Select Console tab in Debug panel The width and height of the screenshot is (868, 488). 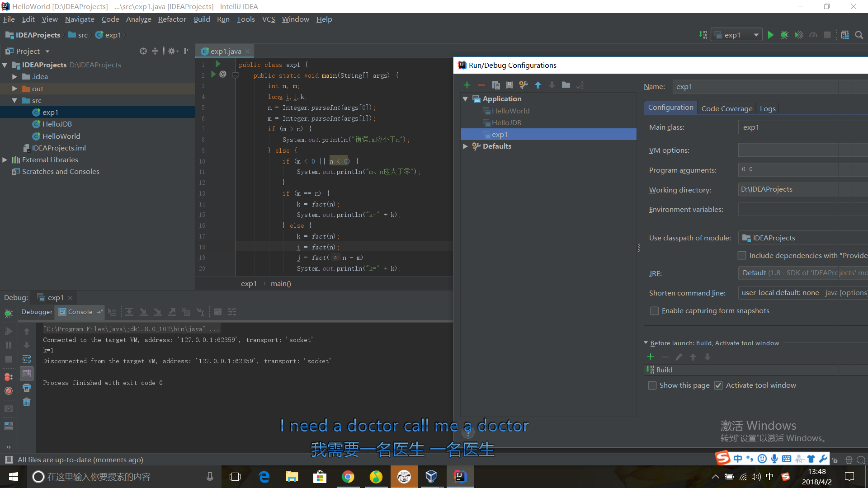(80, 312)
